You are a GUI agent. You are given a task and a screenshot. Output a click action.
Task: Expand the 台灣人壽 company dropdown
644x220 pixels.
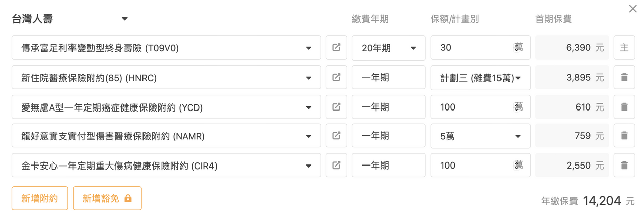[124, 19]
